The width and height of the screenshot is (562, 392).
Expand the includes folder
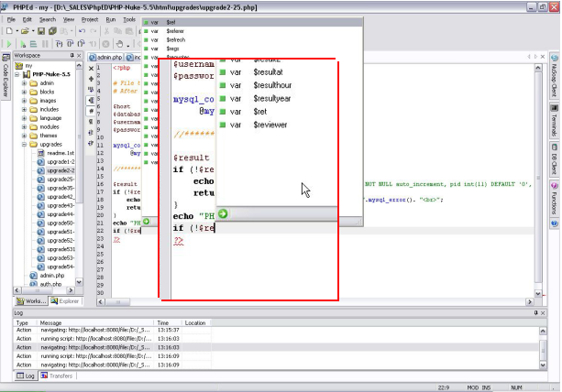pyautogui.click(x=25, y=110)
